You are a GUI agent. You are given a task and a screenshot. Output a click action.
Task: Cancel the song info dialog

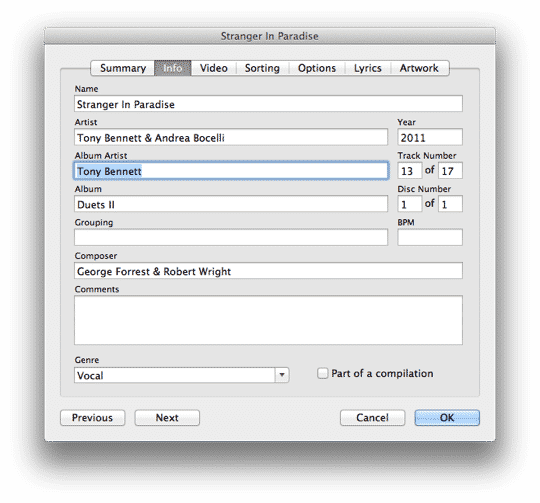tap(372, 418)
